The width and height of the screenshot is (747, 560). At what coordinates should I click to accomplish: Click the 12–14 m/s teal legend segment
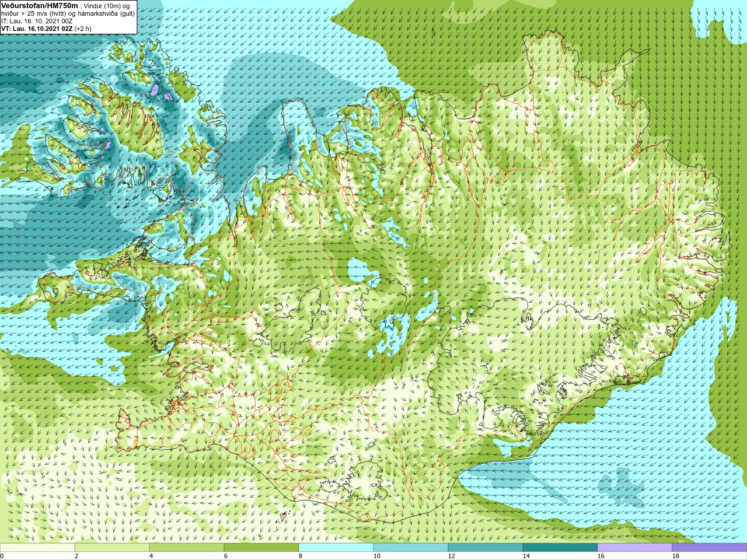[486, 548]
